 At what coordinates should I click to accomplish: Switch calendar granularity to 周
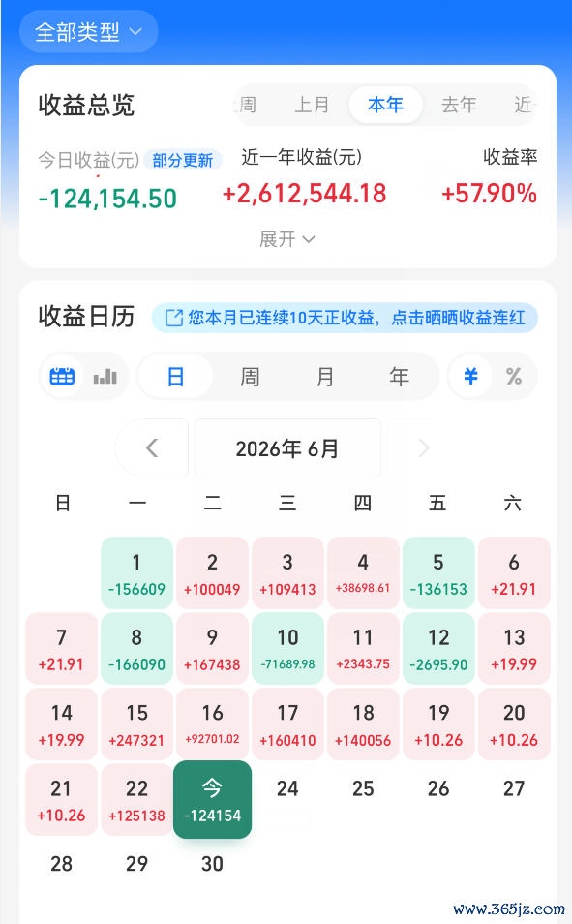coord(250,376)
